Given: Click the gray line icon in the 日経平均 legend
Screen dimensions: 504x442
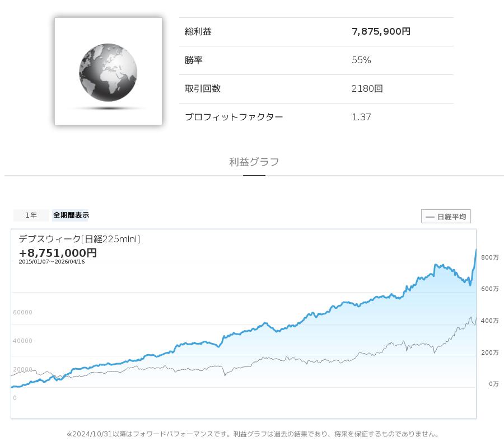Looking at the screenshot, I should tap(430, 217).
